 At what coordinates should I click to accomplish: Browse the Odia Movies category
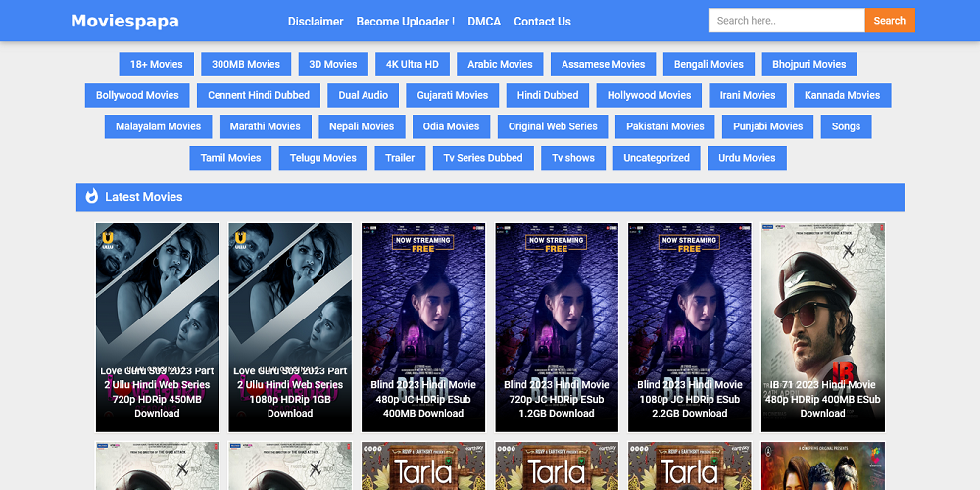coord(451,126)
